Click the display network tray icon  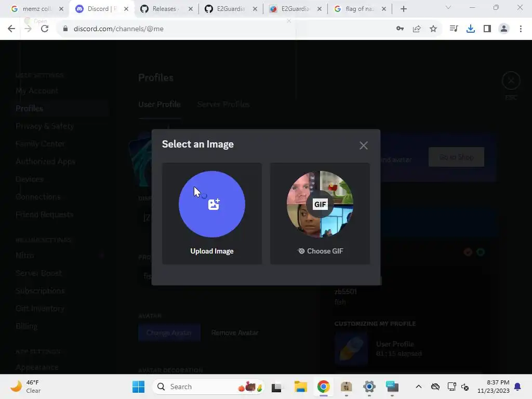[x=451, y=387]
